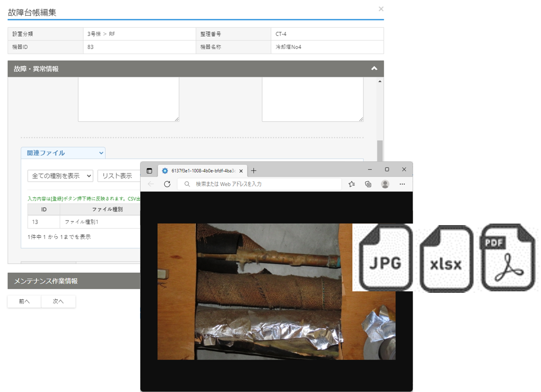Image resolution: width=541 pixels, height=392 pixels.
Task: Open the 全ての種別を表示 dropdown
Action: point(60,176)
